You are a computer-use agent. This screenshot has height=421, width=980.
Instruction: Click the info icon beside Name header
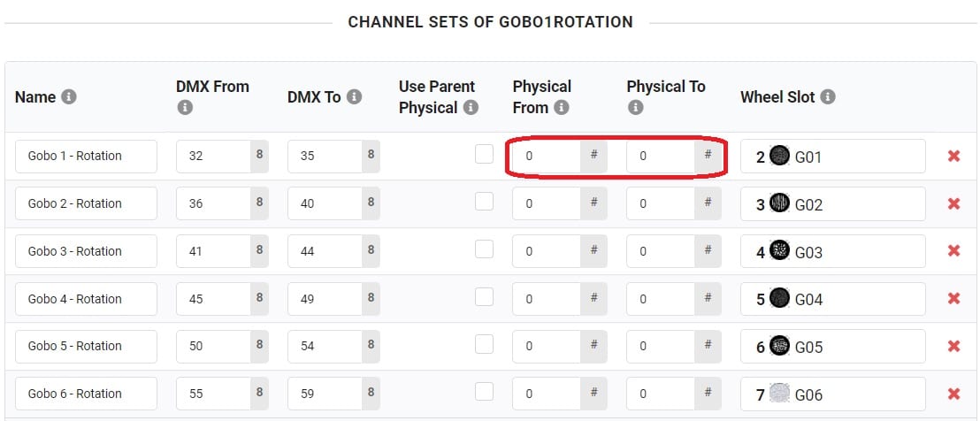tap(68, 97)
